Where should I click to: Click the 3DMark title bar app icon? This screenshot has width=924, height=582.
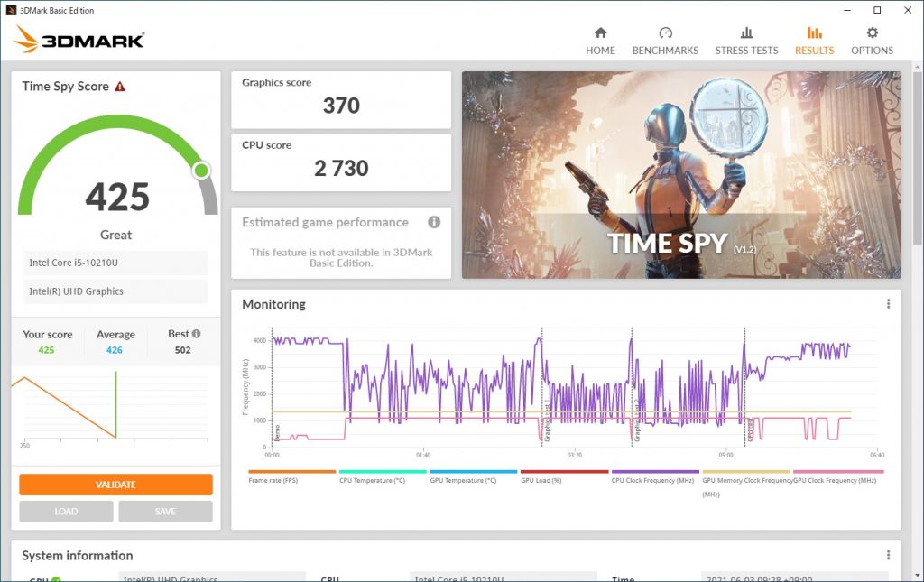pos(11,10)
